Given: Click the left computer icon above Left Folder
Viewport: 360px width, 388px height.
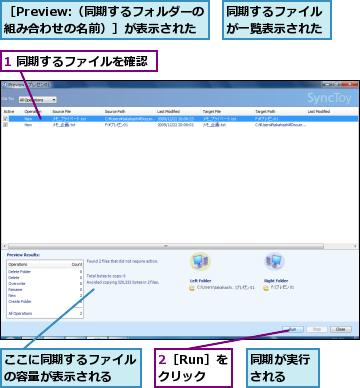Looking at the screenshot, I should tap(200, 261).
